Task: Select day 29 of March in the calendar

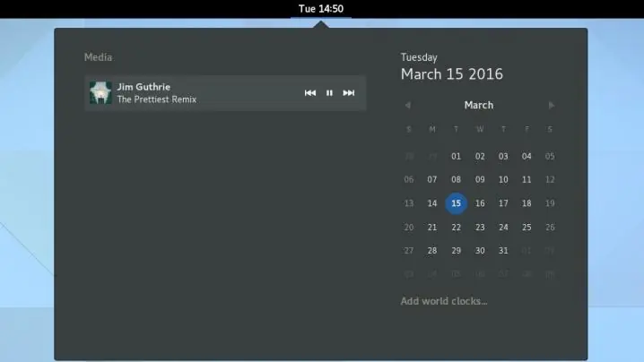Action: pyautogui.click(x=456, y=250)
